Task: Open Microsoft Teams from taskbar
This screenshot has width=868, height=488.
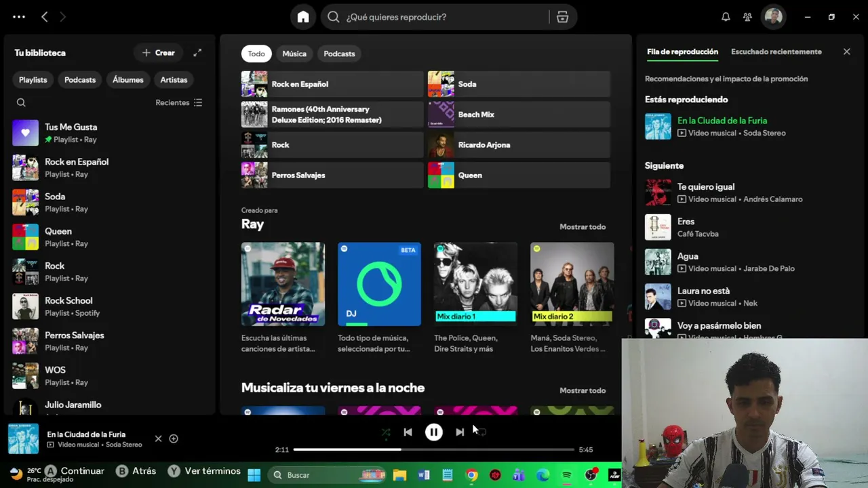Action: tap(519, 475)
